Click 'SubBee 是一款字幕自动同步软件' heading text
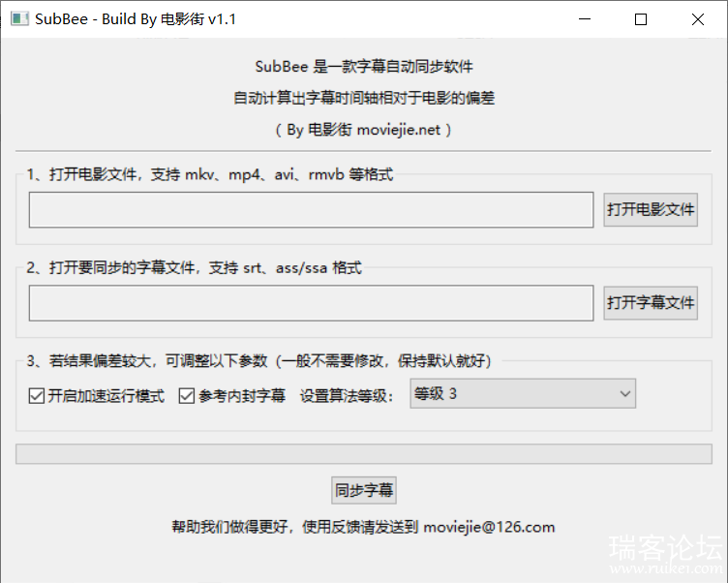This screenshot has height=583, width=728. [x=364, y=67]
